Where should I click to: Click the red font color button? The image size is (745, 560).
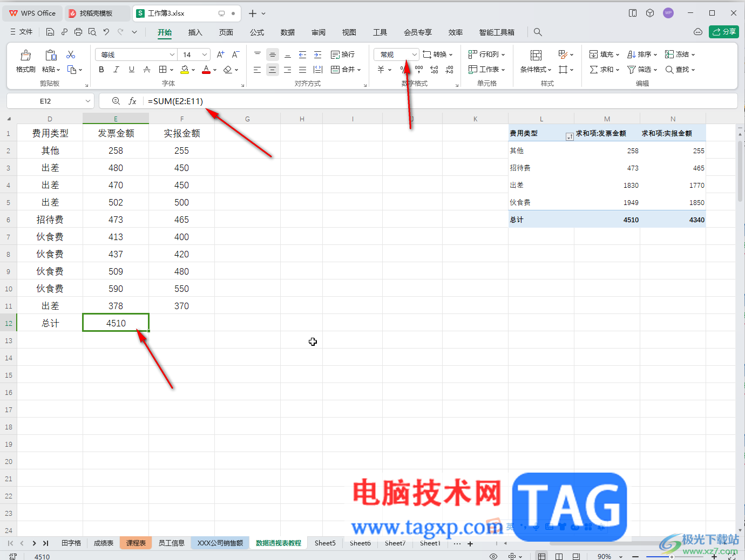[x=206, y=70]
